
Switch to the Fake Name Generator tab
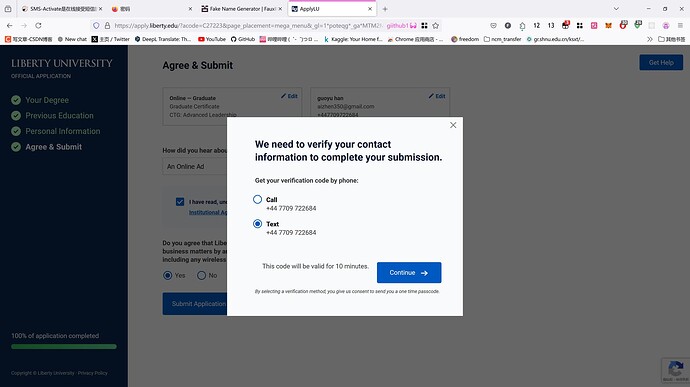click(242, 9)
